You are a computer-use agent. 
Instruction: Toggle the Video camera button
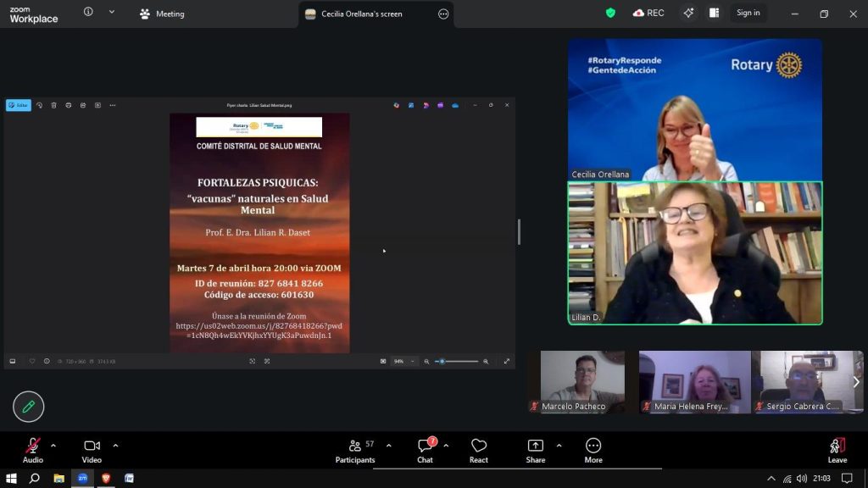pyautogui.click(x=92, y=450)
